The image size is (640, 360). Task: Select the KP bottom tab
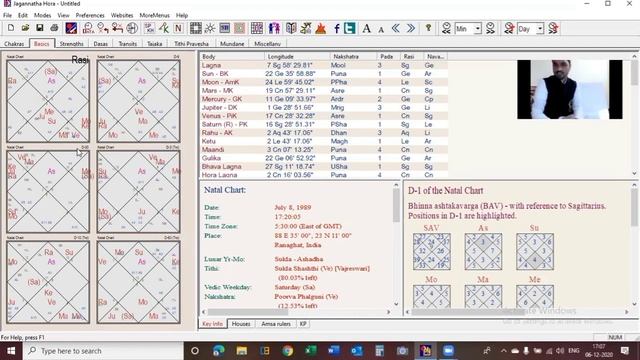(303, 324)
